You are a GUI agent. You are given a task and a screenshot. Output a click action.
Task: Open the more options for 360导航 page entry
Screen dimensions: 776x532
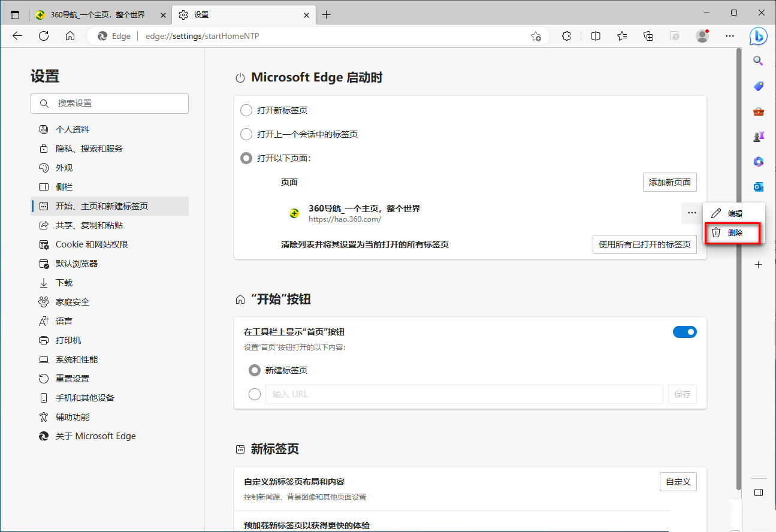click(692, 213)
